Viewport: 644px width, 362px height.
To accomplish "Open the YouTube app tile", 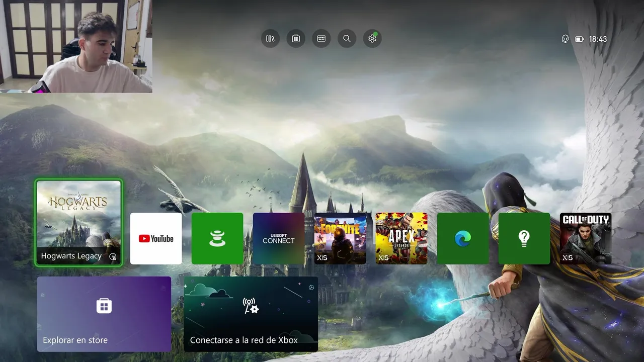I will pos(156,238).
